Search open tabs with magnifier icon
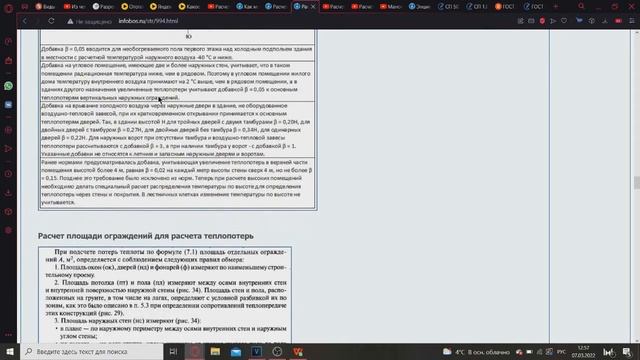The width and height of the screenshot is (640, 360). coord(581,7)
